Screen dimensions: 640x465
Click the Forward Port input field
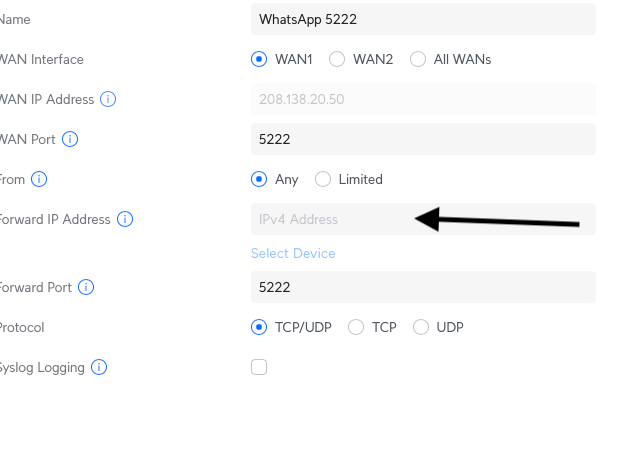[x=423, y=287]
